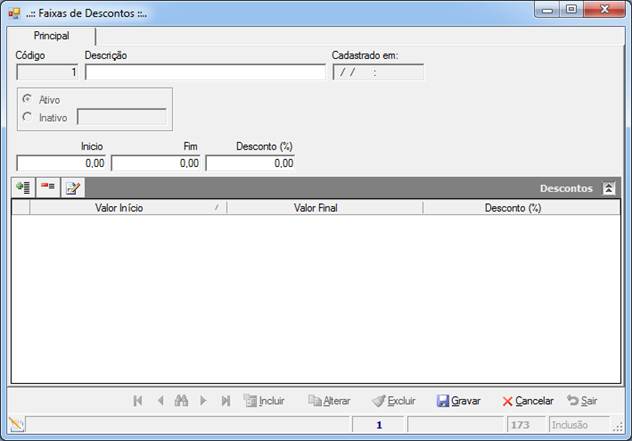Viewport: 632px width, 441px height.
Task: Click the Desconto (%) grid column header
Action: point(521,208)
